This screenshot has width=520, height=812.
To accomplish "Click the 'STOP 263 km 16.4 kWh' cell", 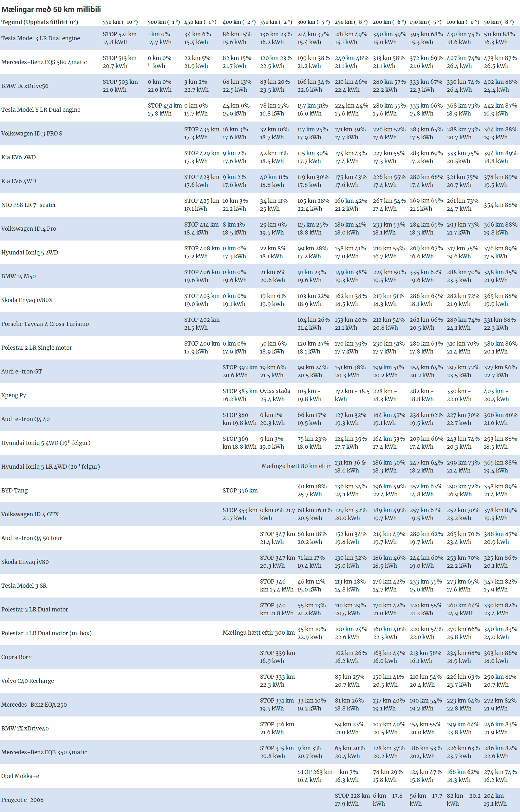I will coord(315,776).
